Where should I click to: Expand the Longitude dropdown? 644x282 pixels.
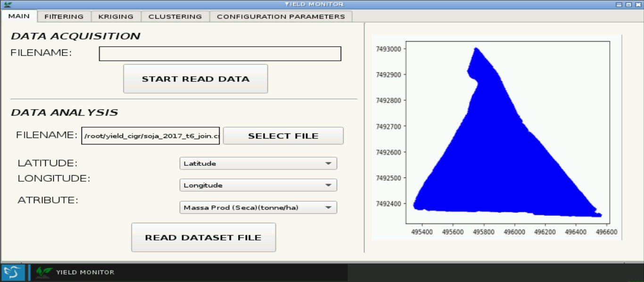pos(258,185)
